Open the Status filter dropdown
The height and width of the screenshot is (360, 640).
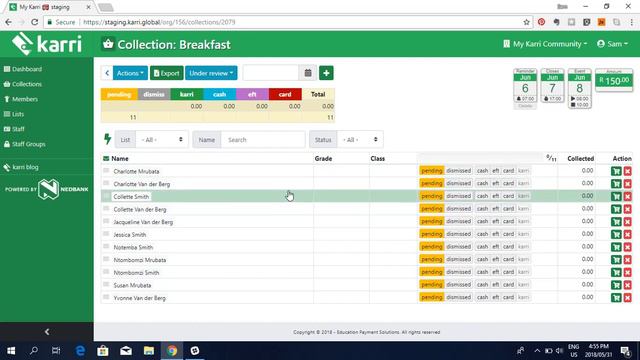coord(360,140)
